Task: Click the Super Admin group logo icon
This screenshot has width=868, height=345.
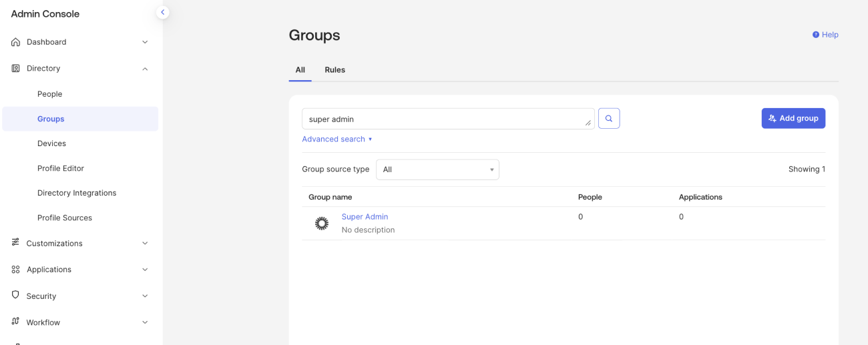Action: click(x=322, y=224)
